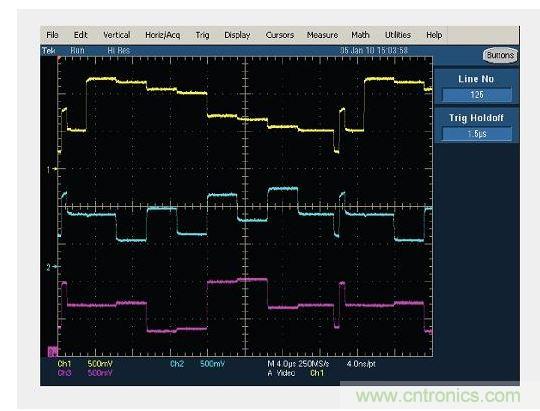Click the channel 1 ground reference marker
The height and width of the screenshot is (411, 540).
pos(51,169)
